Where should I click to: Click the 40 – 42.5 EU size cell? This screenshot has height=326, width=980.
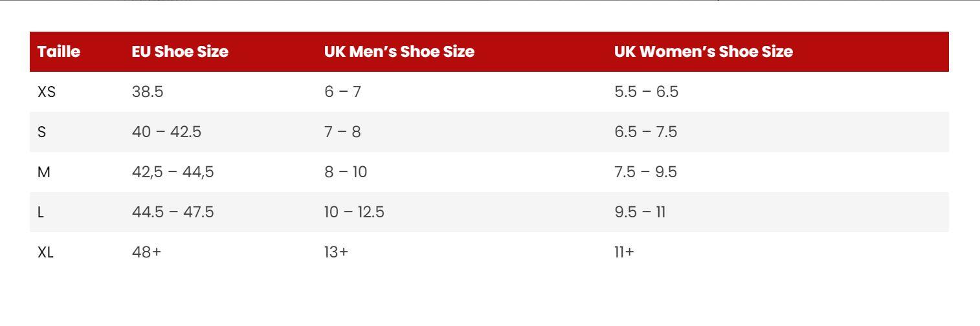tap(166, 132)
